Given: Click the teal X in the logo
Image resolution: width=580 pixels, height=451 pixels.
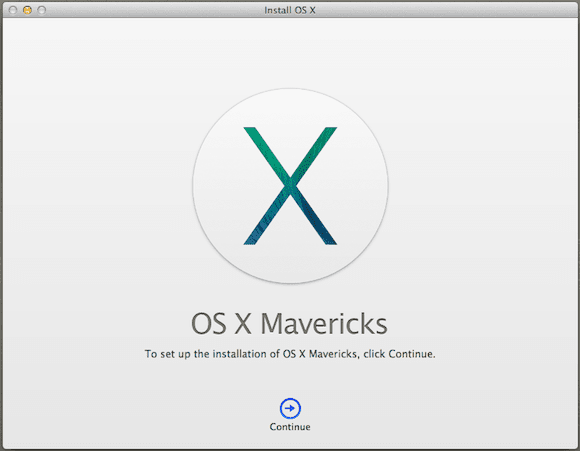Looking at the screenshot, I should [290, 186].
